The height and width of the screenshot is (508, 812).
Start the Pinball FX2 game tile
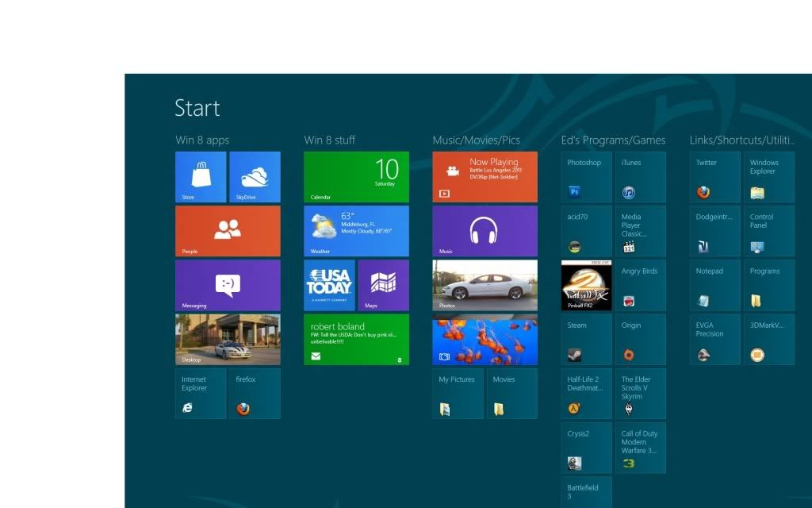click(586, 285)
